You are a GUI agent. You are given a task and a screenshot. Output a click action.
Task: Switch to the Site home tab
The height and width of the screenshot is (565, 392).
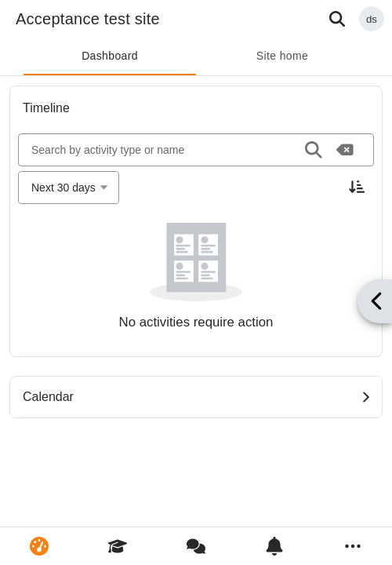[282, 56]
